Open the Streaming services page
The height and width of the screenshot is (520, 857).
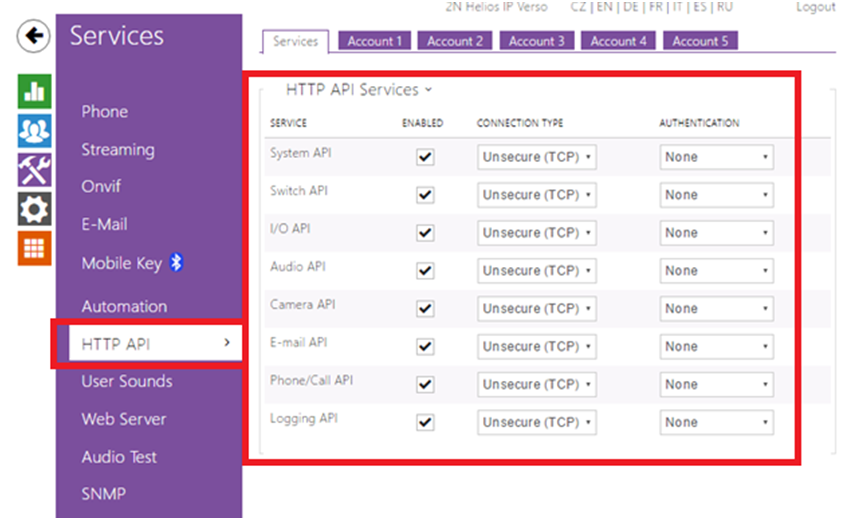(118, 150)
